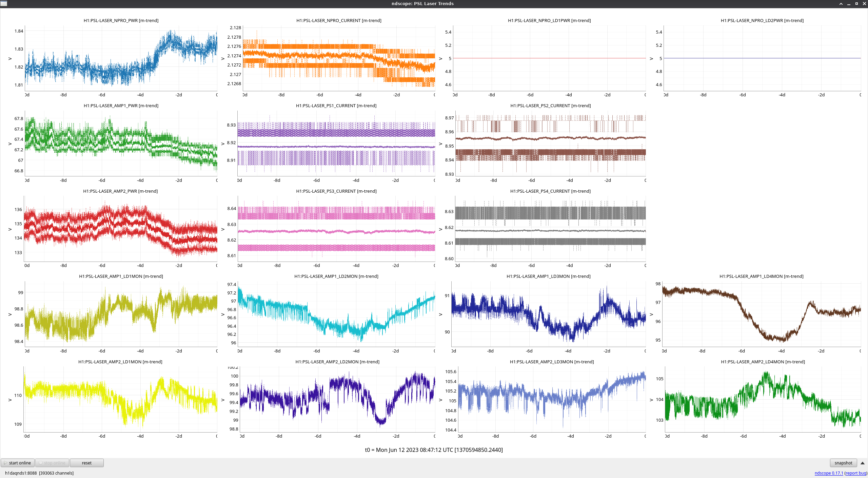
Task: Minimize the ndscope window
Action: pos(849,4)
